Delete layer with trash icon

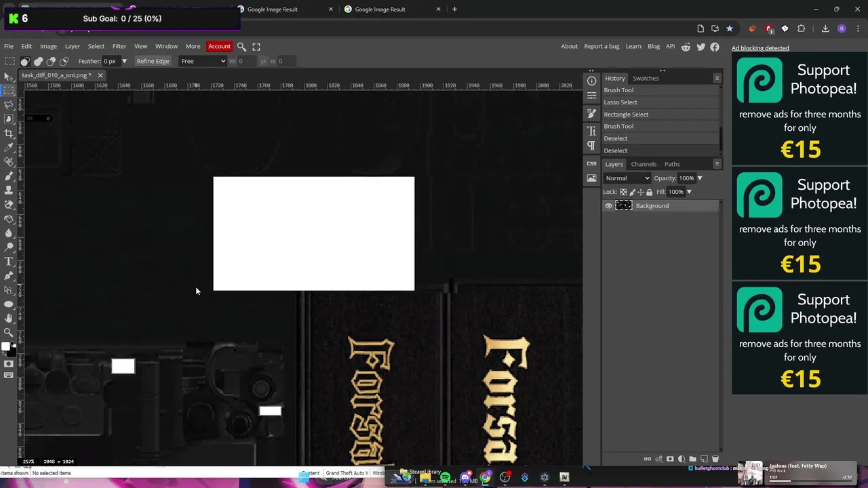[715, 459]
